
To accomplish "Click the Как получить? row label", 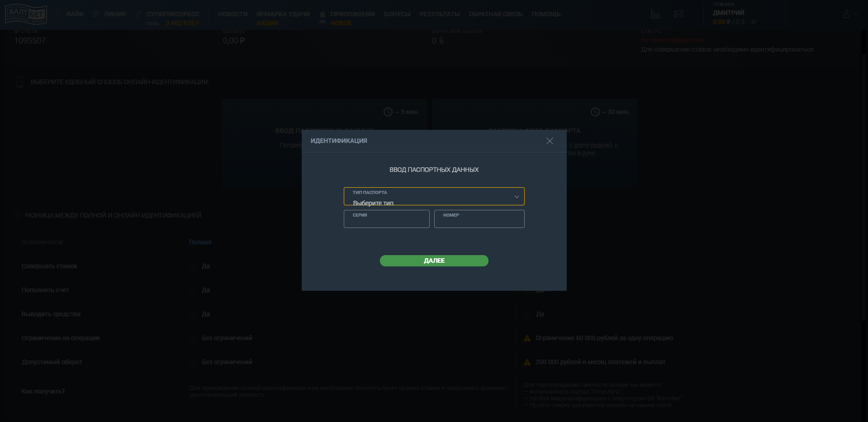I will (x=43, y=391).
